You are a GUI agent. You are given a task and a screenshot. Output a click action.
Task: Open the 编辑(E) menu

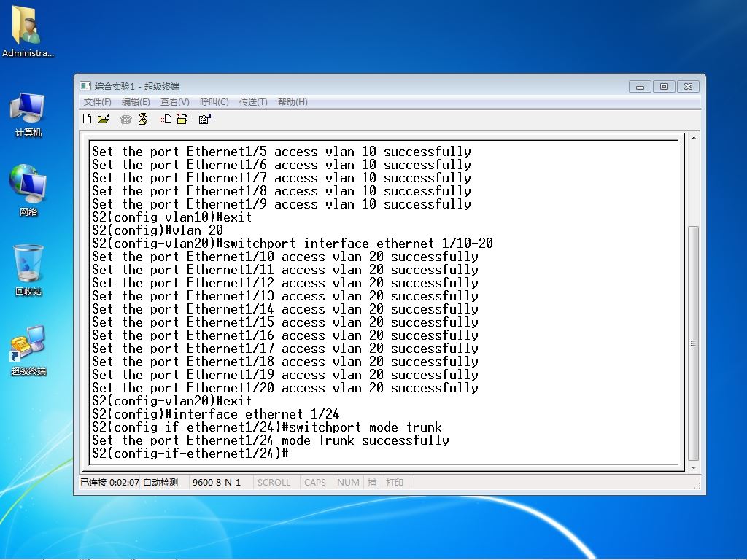(x=136, y=102)
